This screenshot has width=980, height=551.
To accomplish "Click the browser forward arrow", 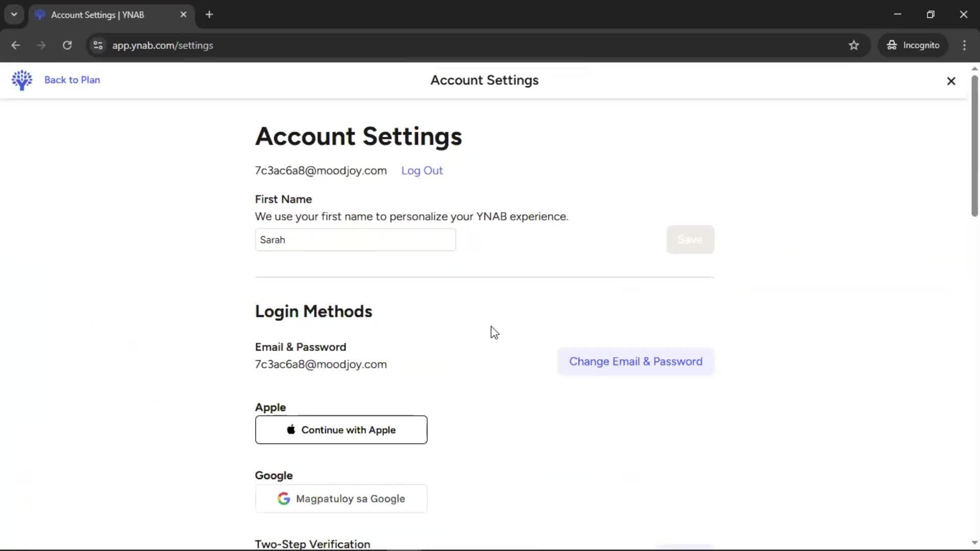I will pos(41,45).
